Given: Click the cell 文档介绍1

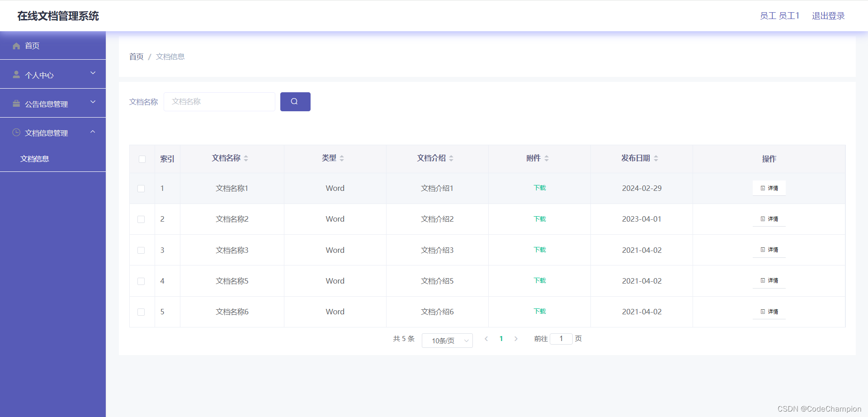Looking at the screenshot, I should click(437, 188).
